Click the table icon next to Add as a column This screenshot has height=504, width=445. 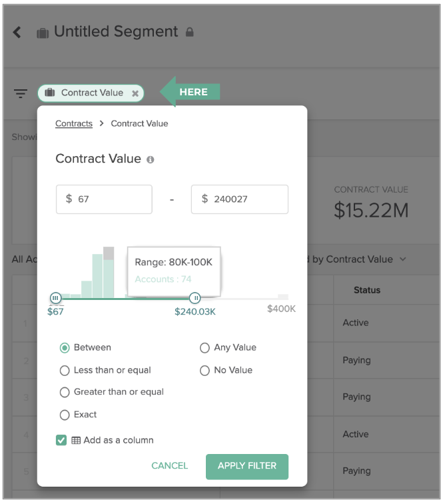76,441
